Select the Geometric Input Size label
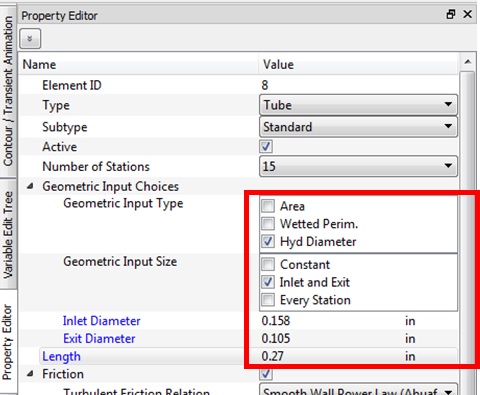The height and width of the screenshot is (395, 480). coord(120,262)
